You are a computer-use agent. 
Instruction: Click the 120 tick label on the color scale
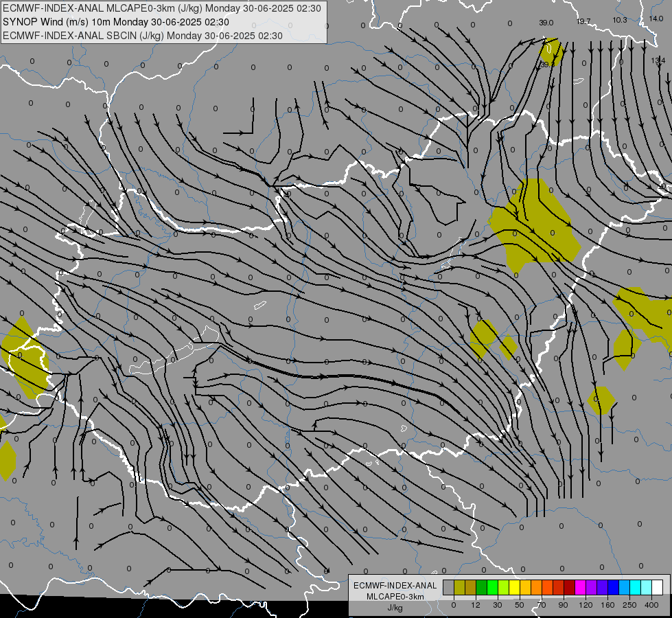pyautogui.click(x=586, y=605)
